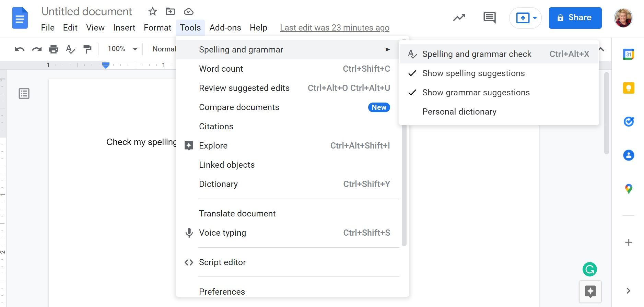
Task: Click the Tools menu scrollbar
Action: [404, 185]
